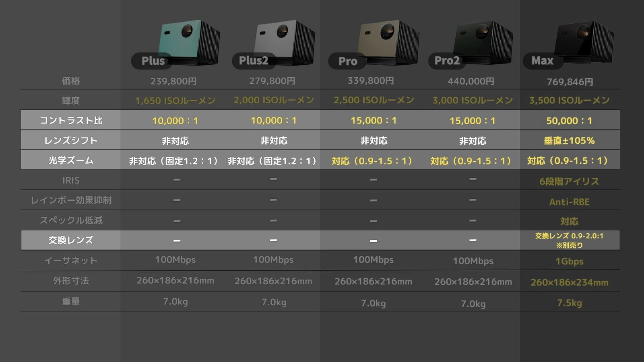This screenshot has width=644, height=362.
Task: Select the Pro model label
Action: click(x=348, y=61)
